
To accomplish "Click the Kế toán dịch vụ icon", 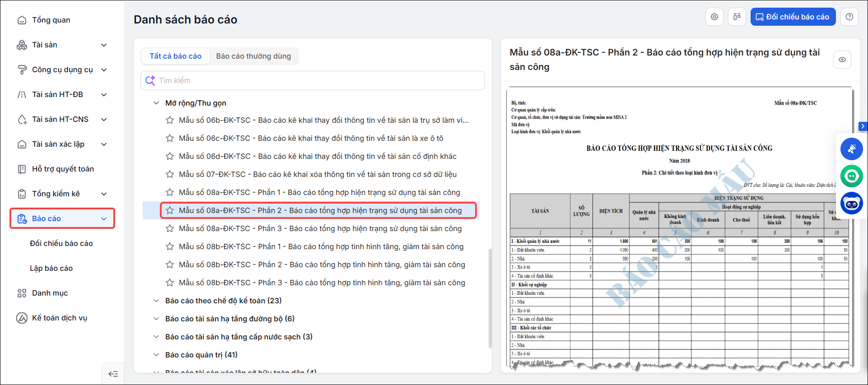I will (x=22, y=318).
